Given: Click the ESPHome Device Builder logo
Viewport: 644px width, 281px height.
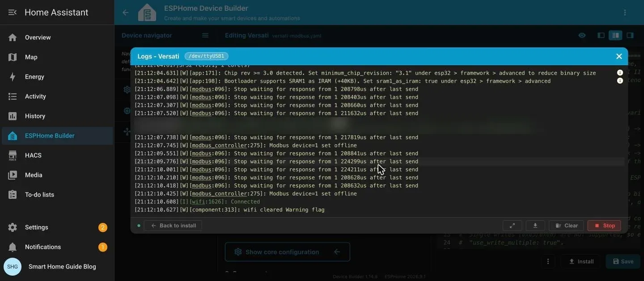Looking at the screenshot, I should coord(147,13).
